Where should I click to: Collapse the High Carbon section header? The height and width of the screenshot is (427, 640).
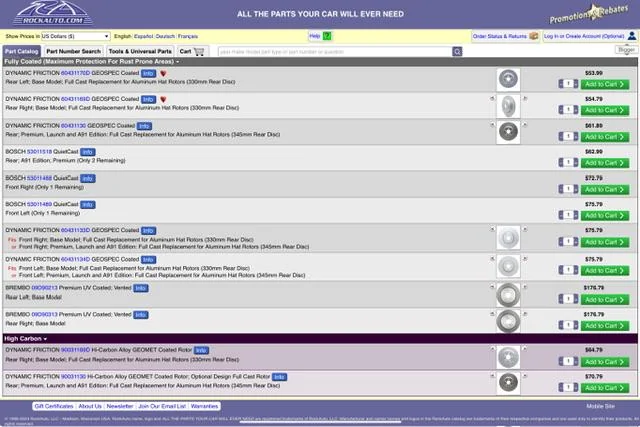pos(26,338)
